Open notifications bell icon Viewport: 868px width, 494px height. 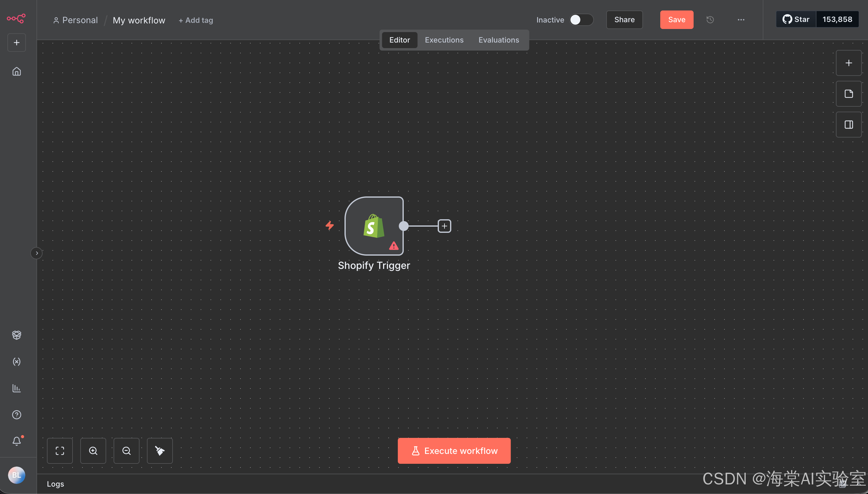pos(16,441)
